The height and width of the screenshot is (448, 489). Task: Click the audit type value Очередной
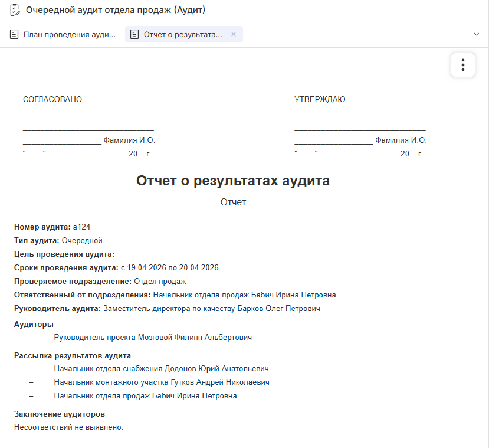click(x=82, y=240)
